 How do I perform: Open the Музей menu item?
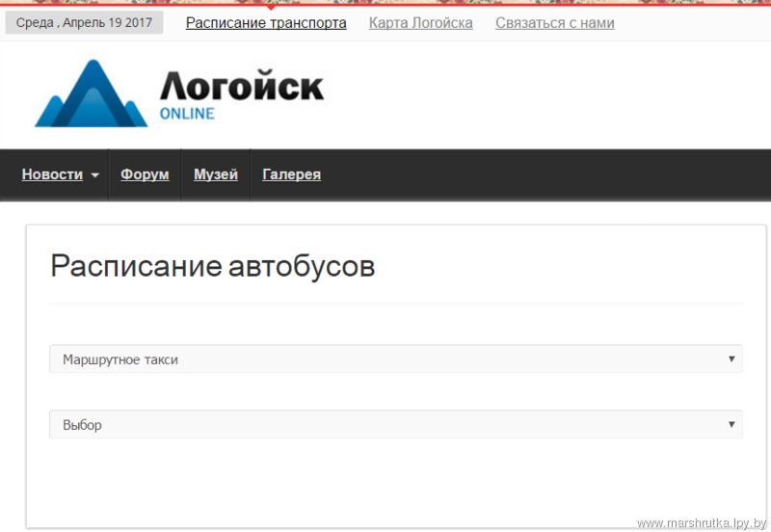pyautogui.click(x=216, y=174)
